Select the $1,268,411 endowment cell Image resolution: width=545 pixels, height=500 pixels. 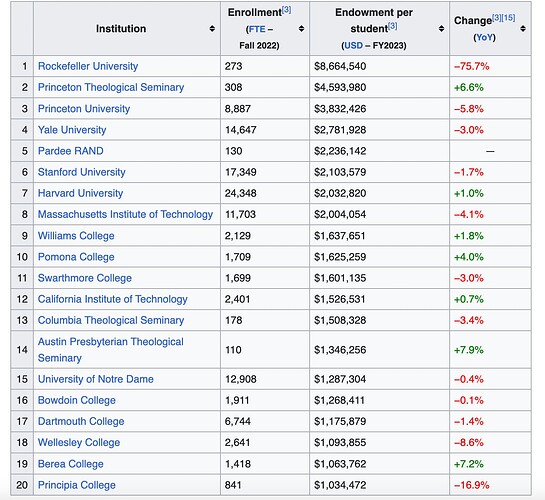(379, 400)
